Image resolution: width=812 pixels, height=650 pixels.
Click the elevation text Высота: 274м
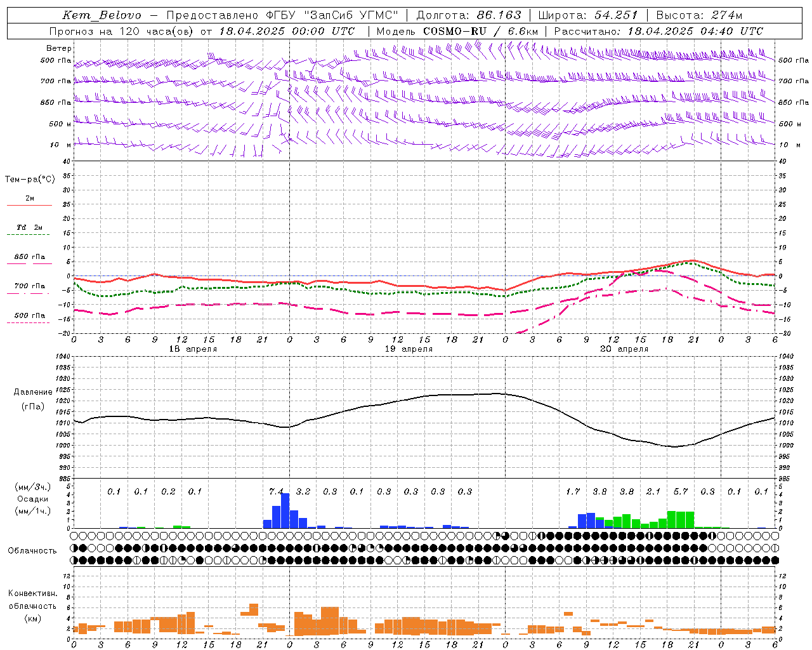[699, 15]
